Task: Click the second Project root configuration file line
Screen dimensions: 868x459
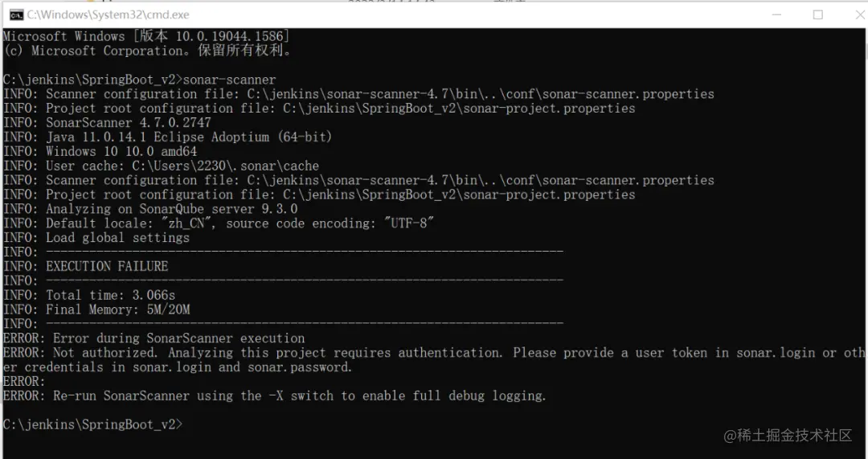Action: pos(319,195)
